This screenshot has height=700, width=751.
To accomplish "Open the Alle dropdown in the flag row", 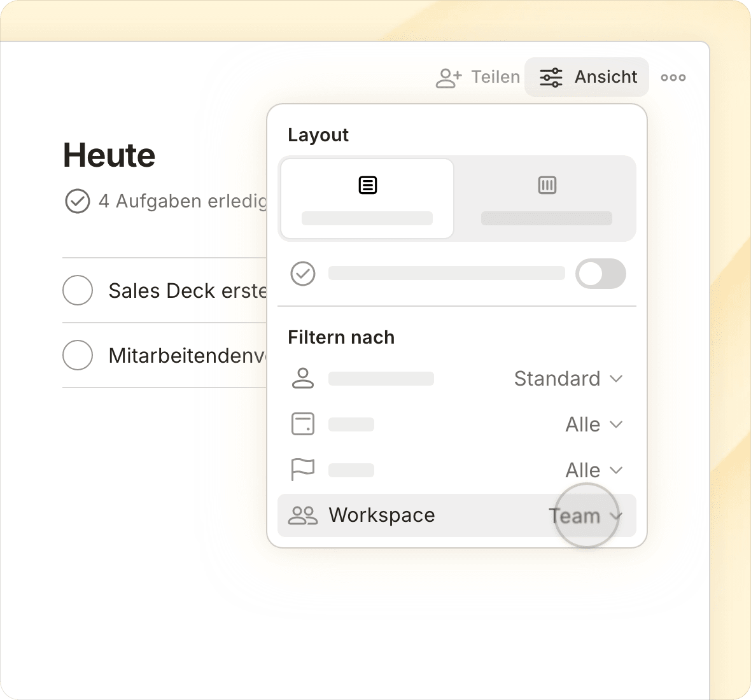I will [594, 471].
